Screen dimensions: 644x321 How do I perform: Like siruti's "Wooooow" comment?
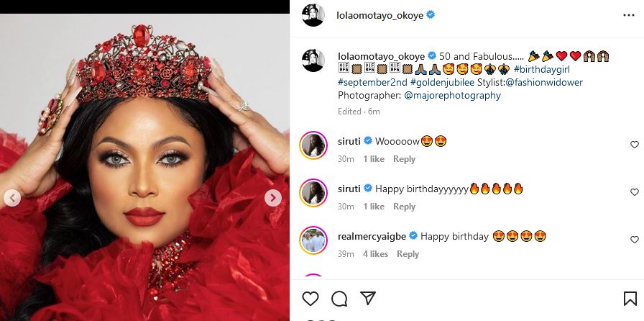pos(634,145)
